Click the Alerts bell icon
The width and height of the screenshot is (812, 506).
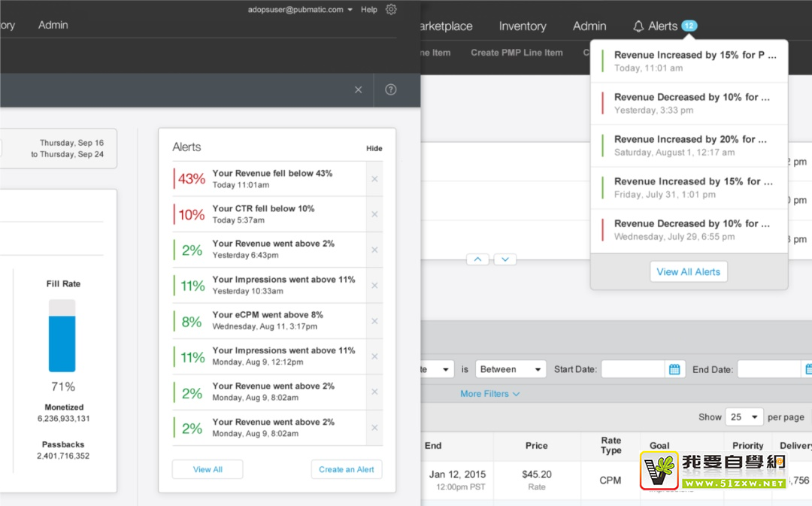pos(638,26)
